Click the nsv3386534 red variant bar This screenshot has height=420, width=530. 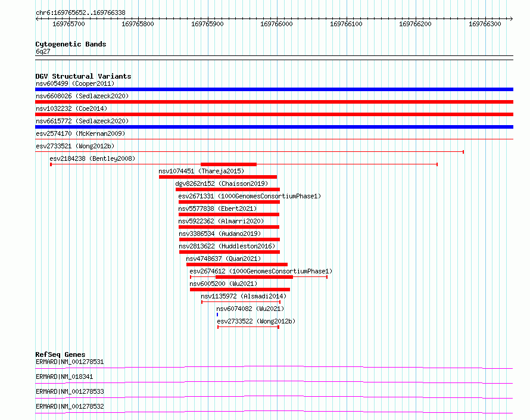[x=229, y=239]
